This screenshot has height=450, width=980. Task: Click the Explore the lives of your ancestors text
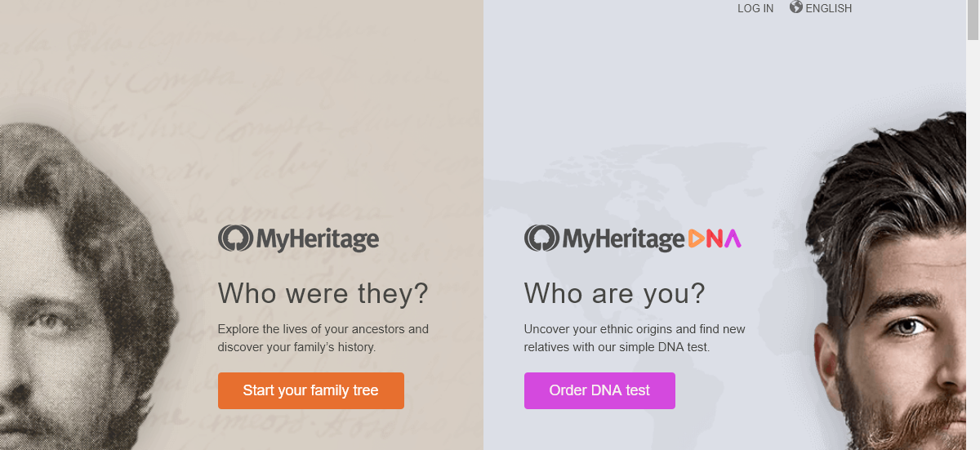click(x=323, y=338)
